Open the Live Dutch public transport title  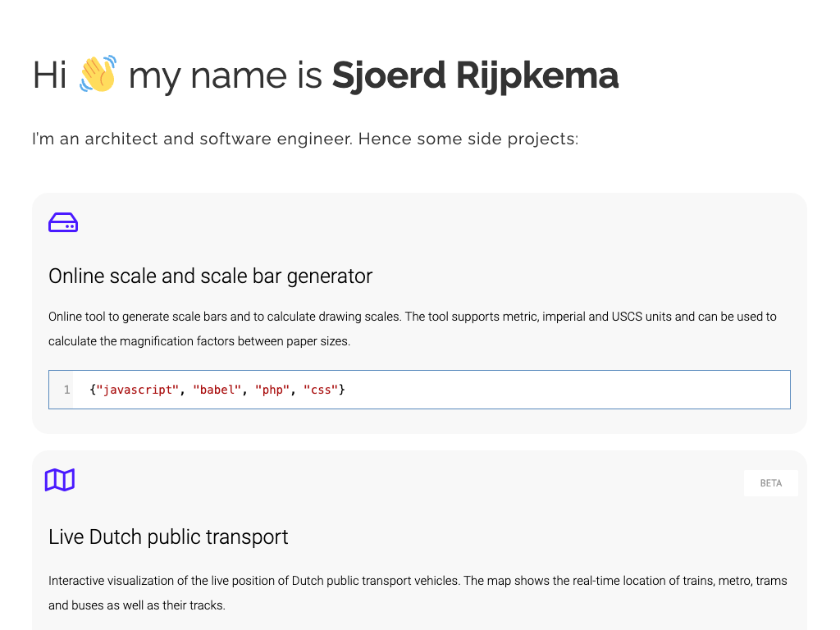[168, 537]
